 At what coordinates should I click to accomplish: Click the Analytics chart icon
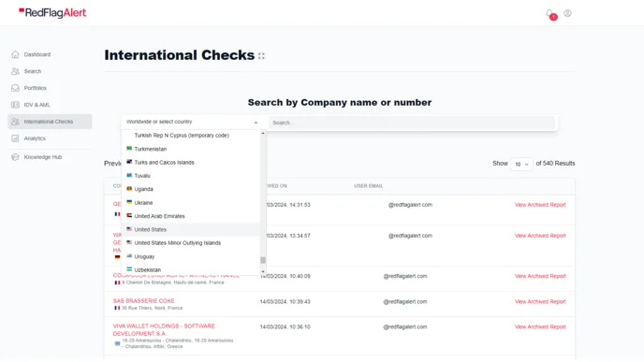pyautogui.click(x=15, y=138)
